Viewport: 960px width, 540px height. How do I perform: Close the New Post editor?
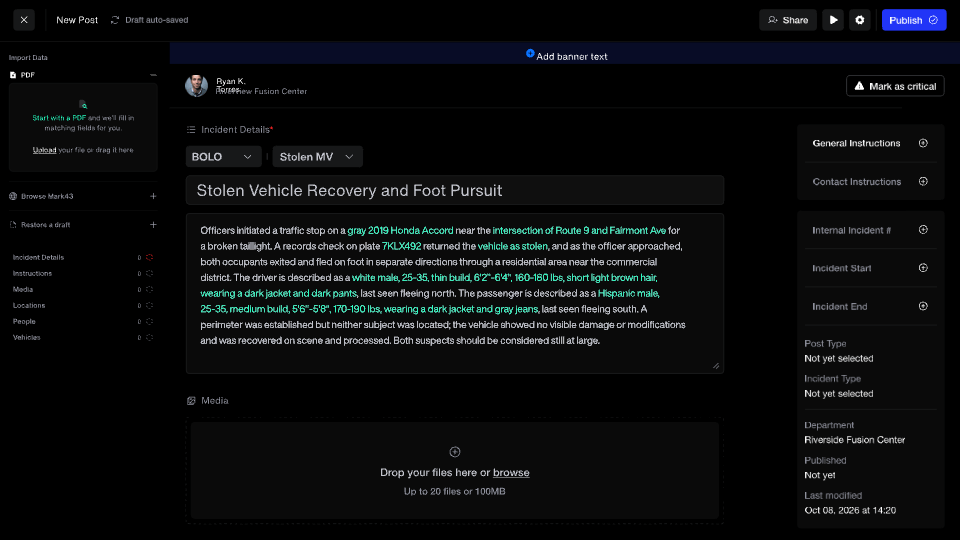point(24,20)
